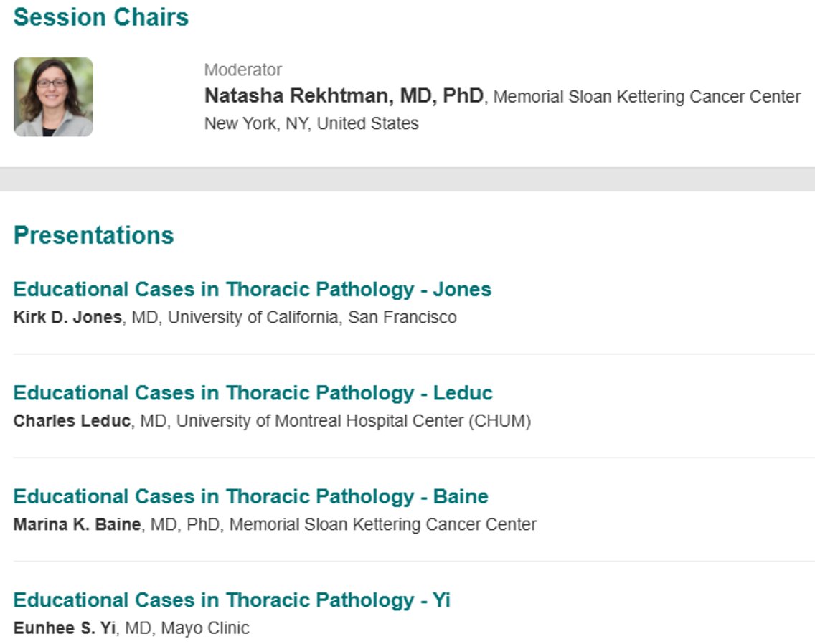
Task: Select presenter name Marina K. Baine
Action: click(x=77, y=524)
